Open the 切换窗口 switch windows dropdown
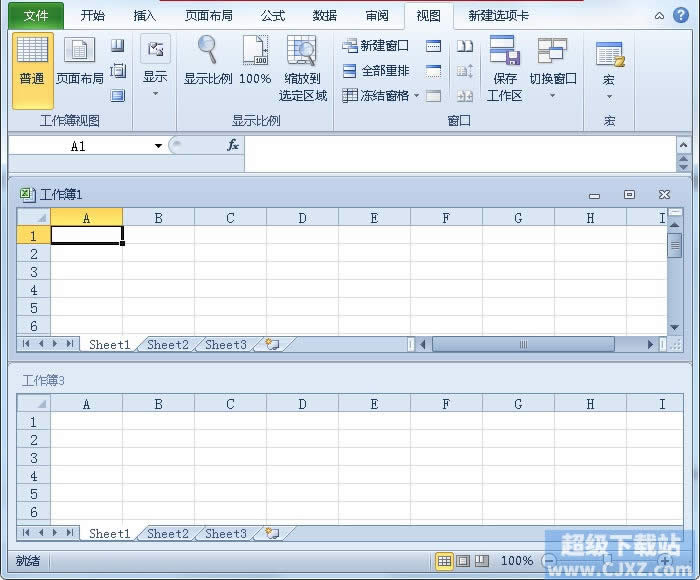 tap(553, 67)
